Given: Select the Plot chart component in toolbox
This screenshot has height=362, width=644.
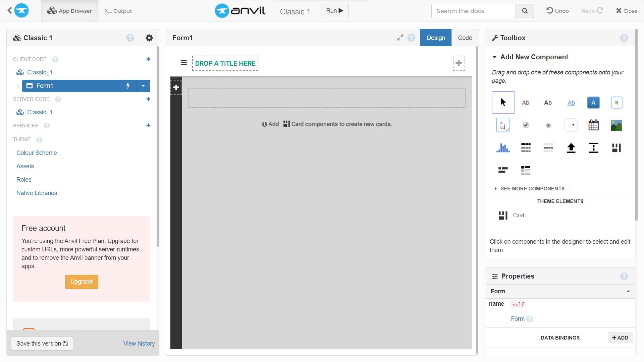Looking at the screenshot, I should (503, 148).
